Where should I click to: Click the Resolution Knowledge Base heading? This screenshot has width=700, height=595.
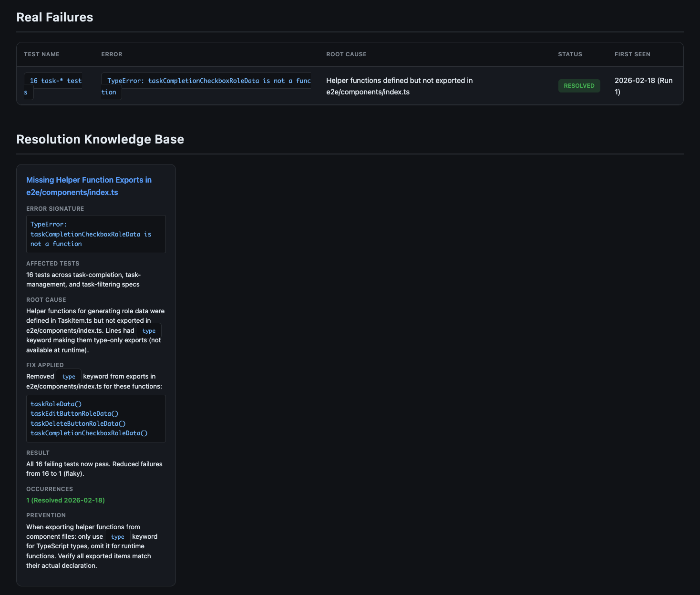click(x=100, y=139)
